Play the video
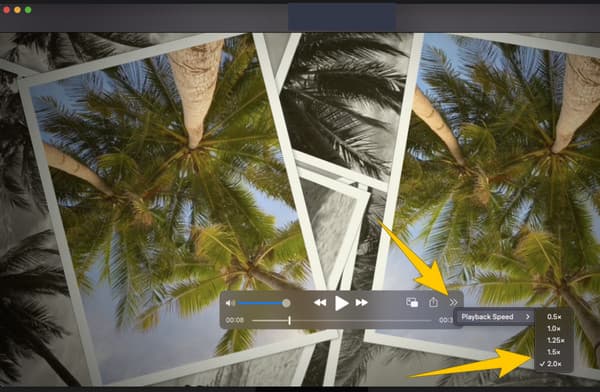600x392 pixels. point(341,303)
